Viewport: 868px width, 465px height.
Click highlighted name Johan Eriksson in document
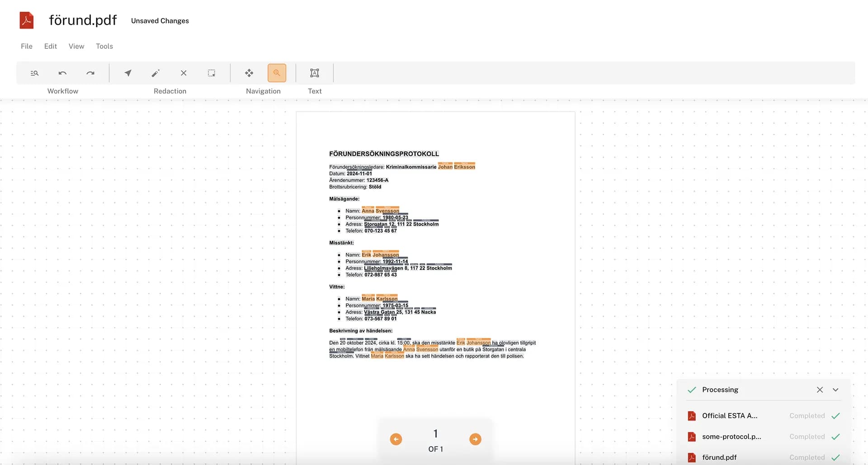tap(456, 167)
